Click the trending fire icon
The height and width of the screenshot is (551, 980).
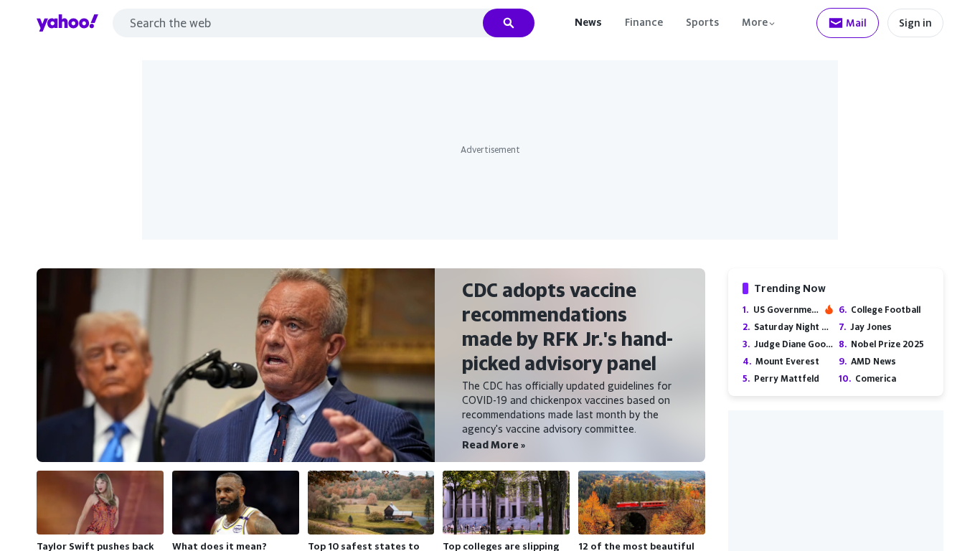point(829,310)
